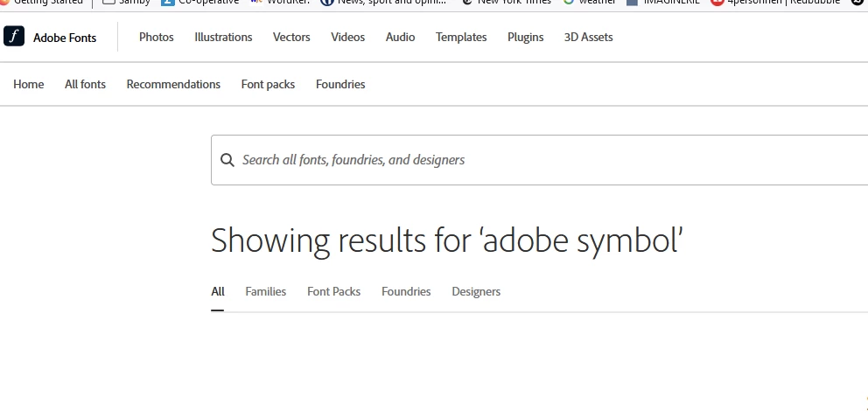Open 3D Assets
Image resolution: width=868 pixels, height=418 pixels.
(x=589, y=37)
